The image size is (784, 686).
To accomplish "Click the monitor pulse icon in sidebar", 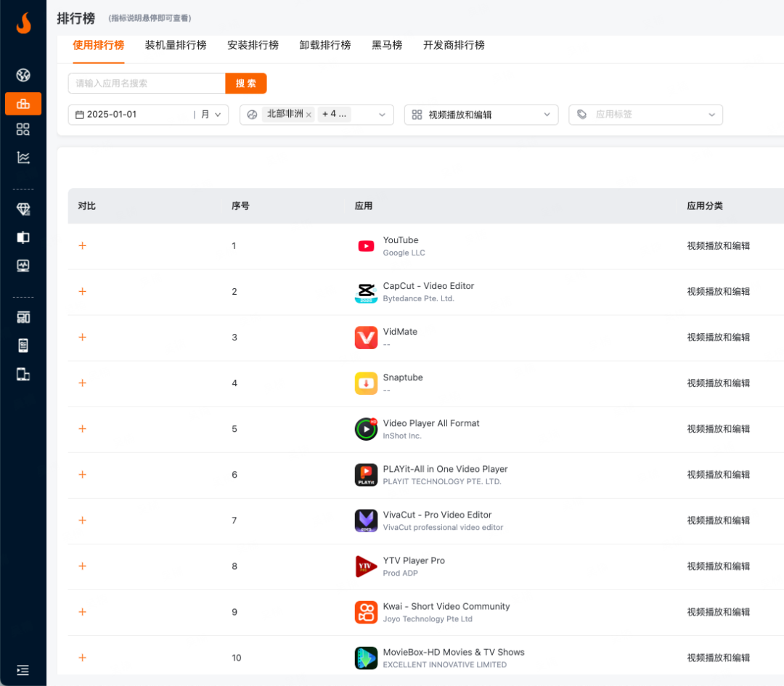I will coord(23,266).
